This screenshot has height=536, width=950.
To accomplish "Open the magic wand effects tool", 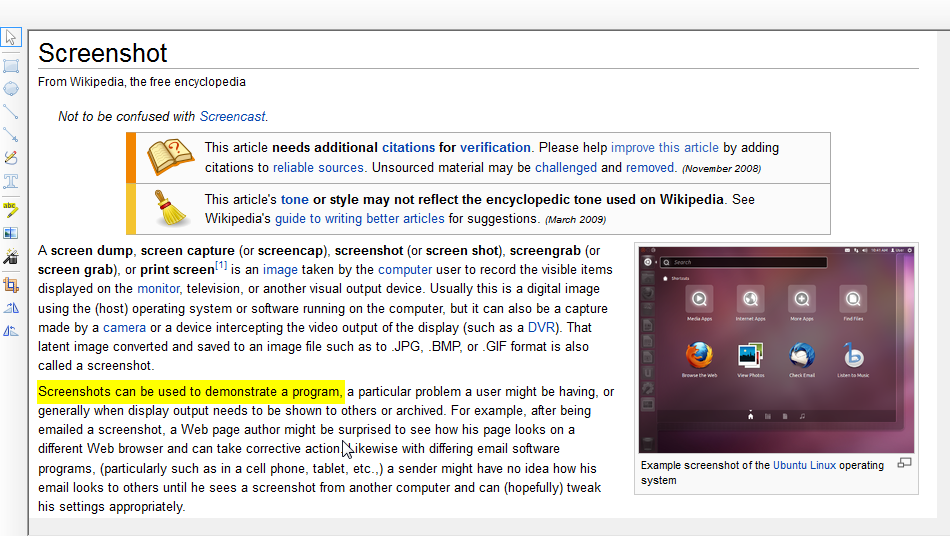I will point(11,257).
